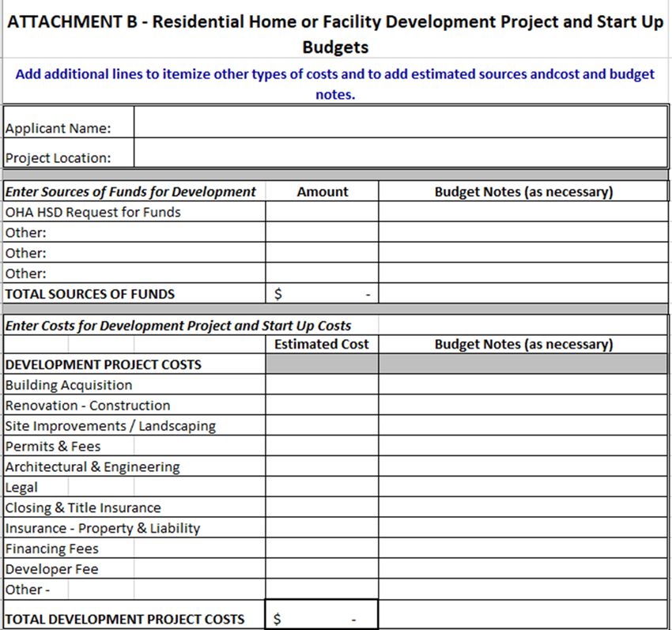The image size is (672, 630).
Task: Click Budget Notes cell for Permits & Fees
Action: click(x=523, y=446)
